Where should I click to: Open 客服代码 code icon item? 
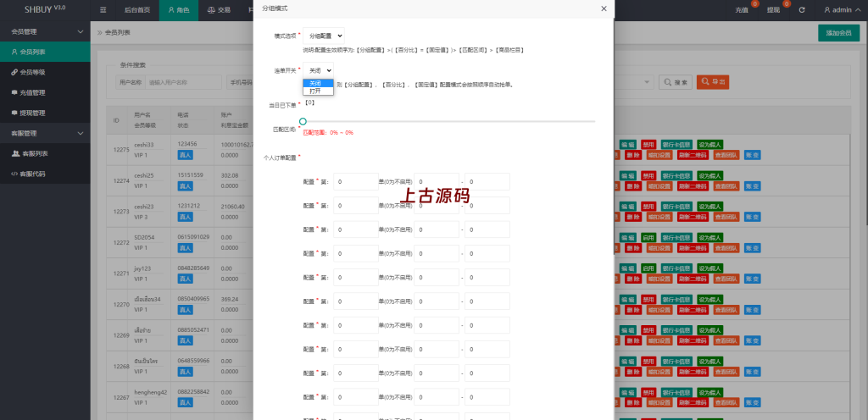[x=45, y=174]
